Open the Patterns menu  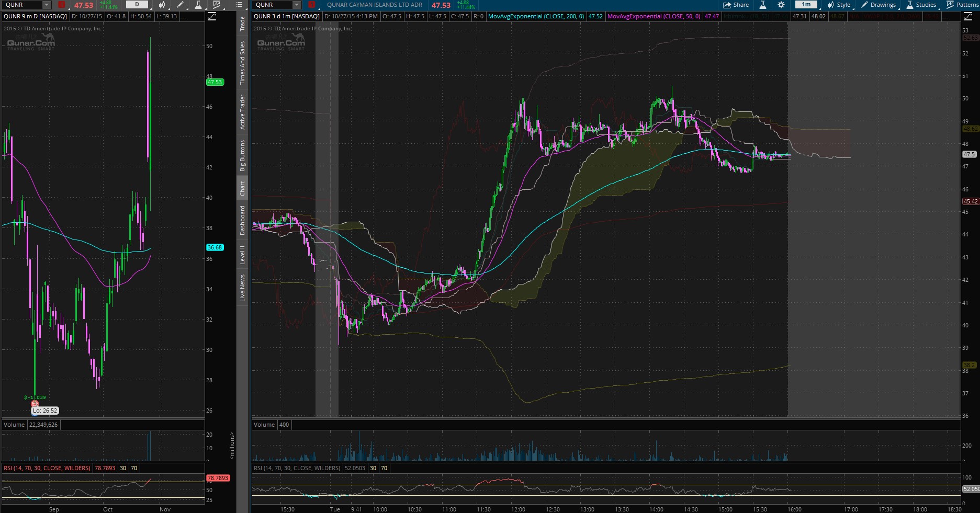point(963,5)
